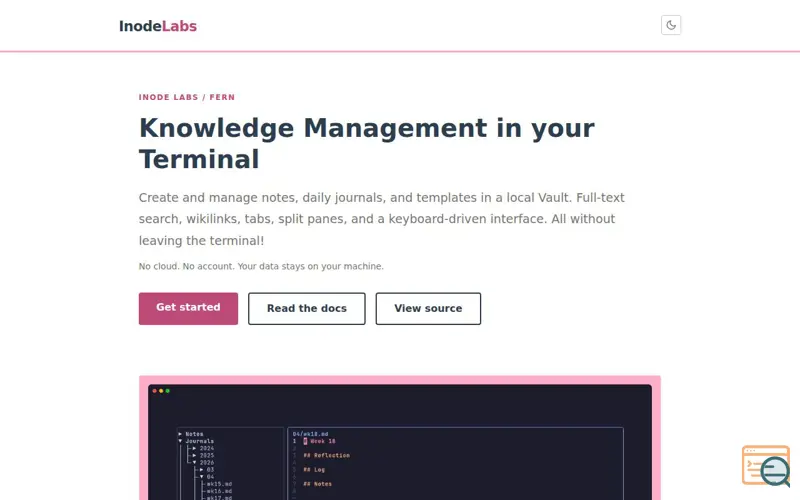Expand the 2024 folder in demo tree
This screenshot has width=800, height=500.
[194, 448]
